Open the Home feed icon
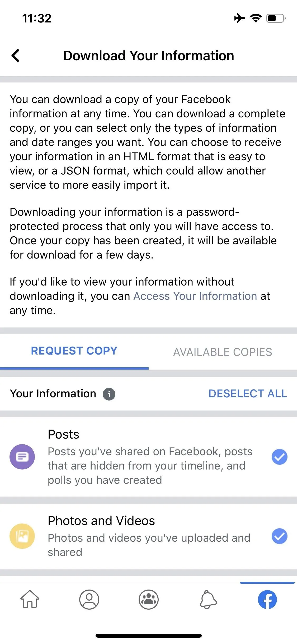The width and height of the screenshot is (297, 644). coord(30,599)
